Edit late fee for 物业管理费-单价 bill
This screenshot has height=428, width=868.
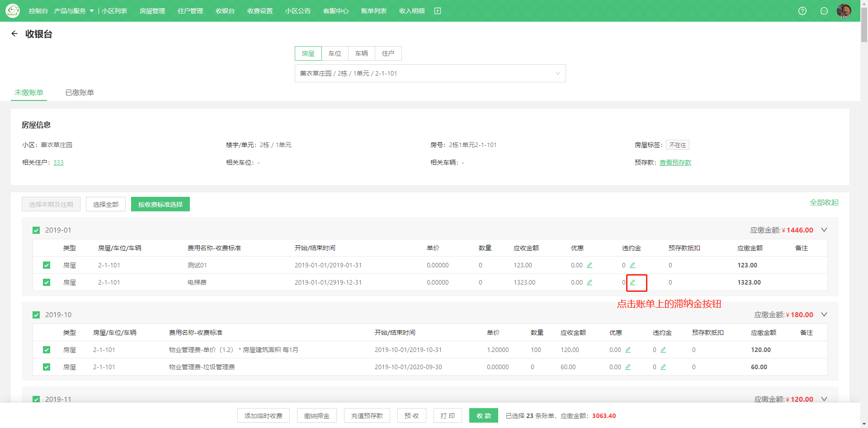pos(663,350)
